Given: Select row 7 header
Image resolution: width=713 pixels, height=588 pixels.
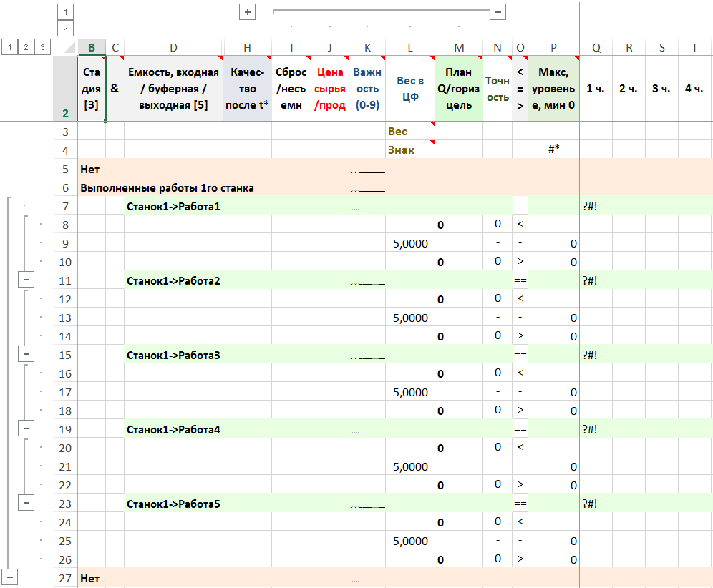Looking at the screenshot, I should 65,207.
